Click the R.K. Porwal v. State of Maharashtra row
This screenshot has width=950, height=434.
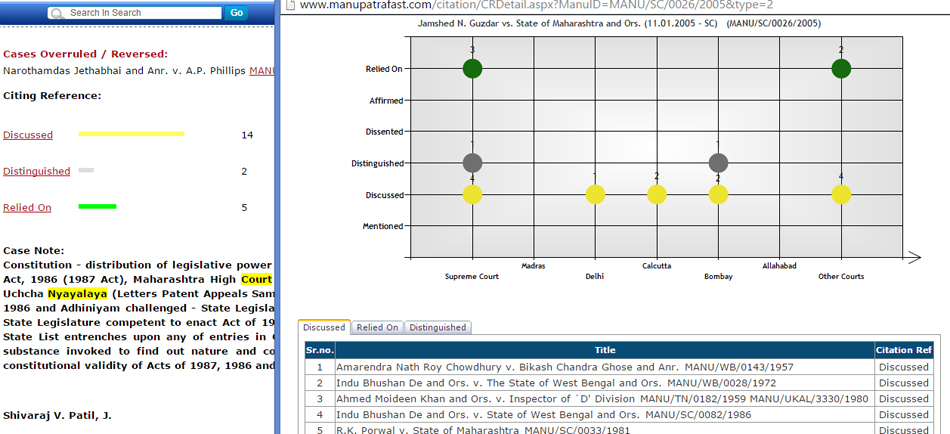click(x=619, y=429)
